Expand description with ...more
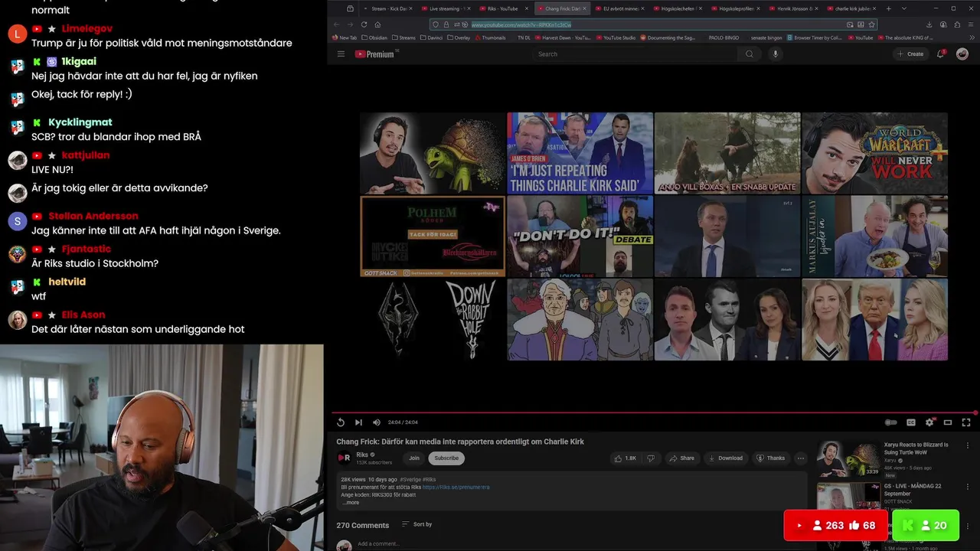 351,503
